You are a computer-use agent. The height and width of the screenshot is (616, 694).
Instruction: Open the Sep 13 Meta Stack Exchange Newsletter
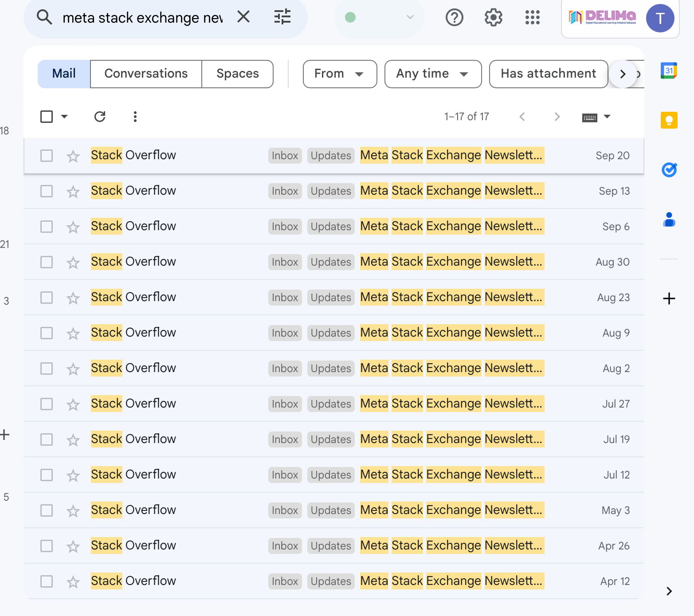tap(452, 191)
